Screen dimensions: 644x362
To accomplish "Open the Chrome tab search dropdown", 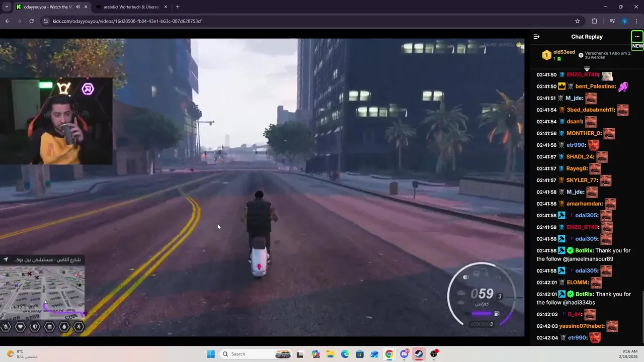I will click(x=7, y=7).
